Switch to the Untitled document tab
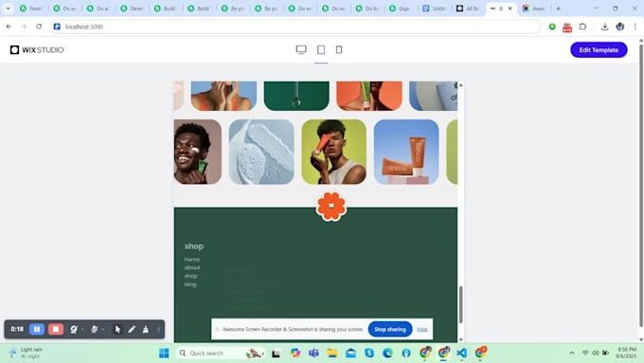The width and height of the screenshot is (644, 363). coord(434,9)
